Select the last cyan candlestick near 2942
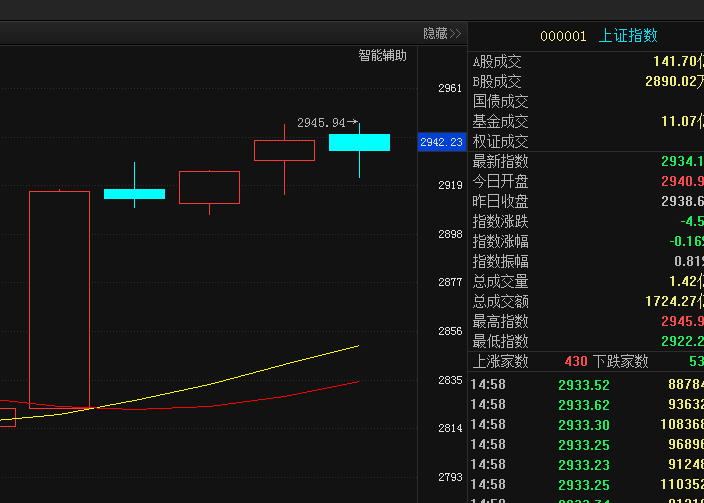The image size is (704, 503). (x=359, y=142)
